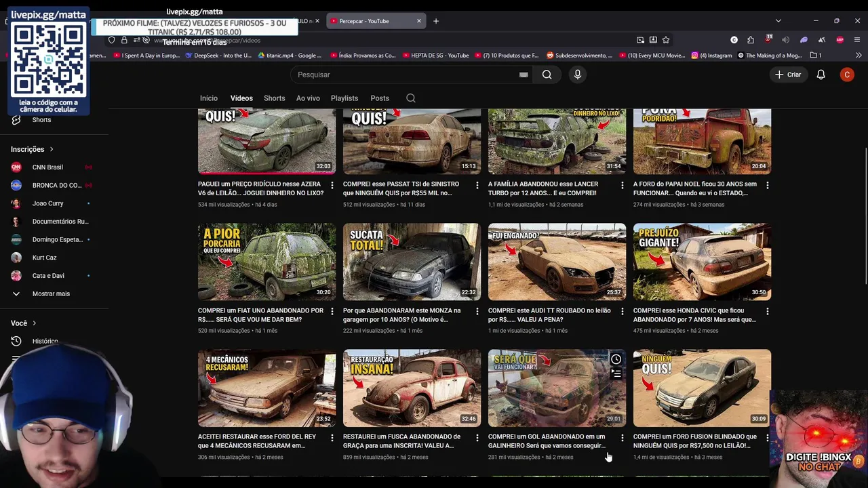Screen dimensions: 868x488
Task: Click the YouTube search magnifier button
Action: (547, 75)
